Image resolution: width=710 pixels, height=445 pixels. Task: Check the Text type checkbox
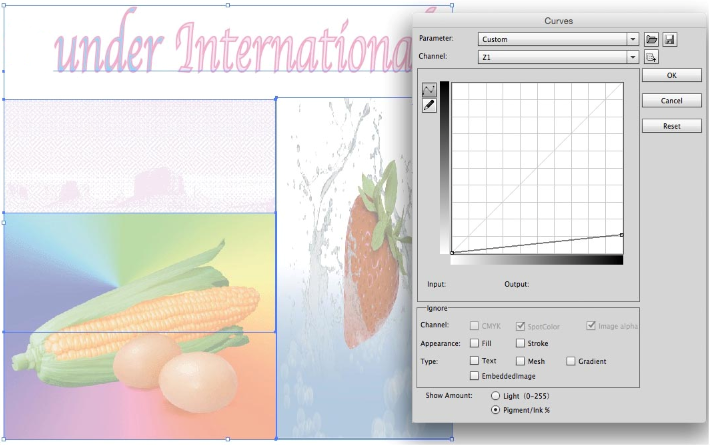pos(474,360)
